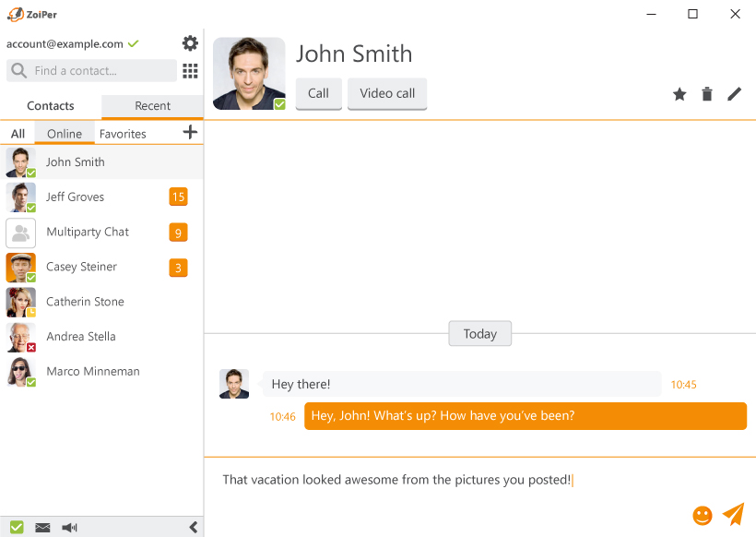This screenshot has width=756, height=537.
Task: Open settings gear icon
Action: (x=190, y=43)
